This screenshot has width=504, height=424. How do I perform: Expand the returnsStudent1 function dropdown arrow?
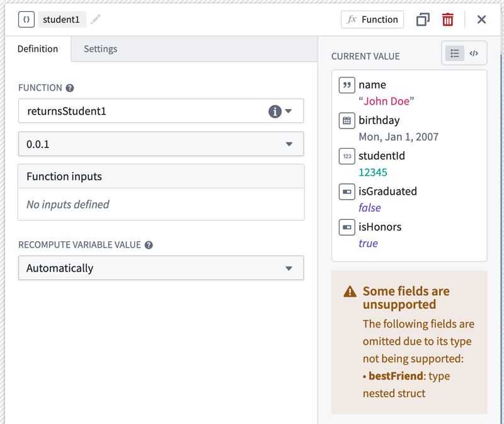(289, 112)
